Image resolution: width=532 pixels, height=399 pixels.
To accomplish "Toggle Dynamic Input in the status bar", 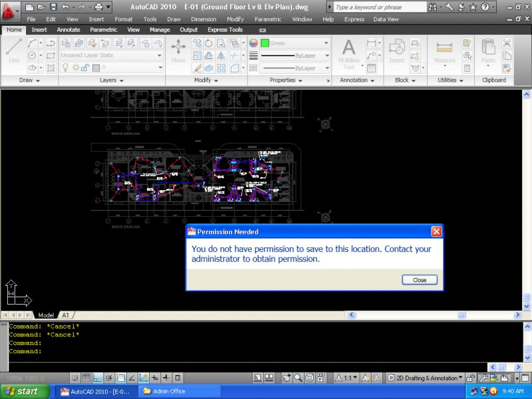I will click(155, 378).
